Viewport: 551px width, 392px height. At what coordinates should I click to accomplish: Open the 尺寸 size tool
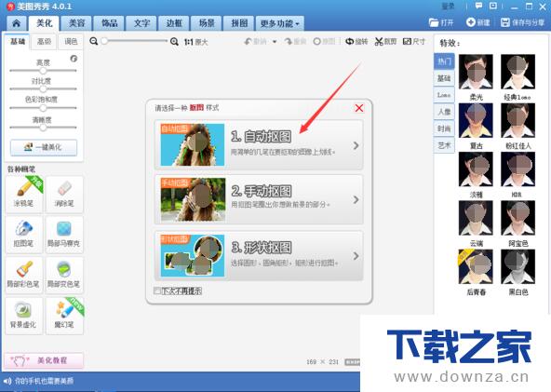pyautogui.click(x=414, y=42)
